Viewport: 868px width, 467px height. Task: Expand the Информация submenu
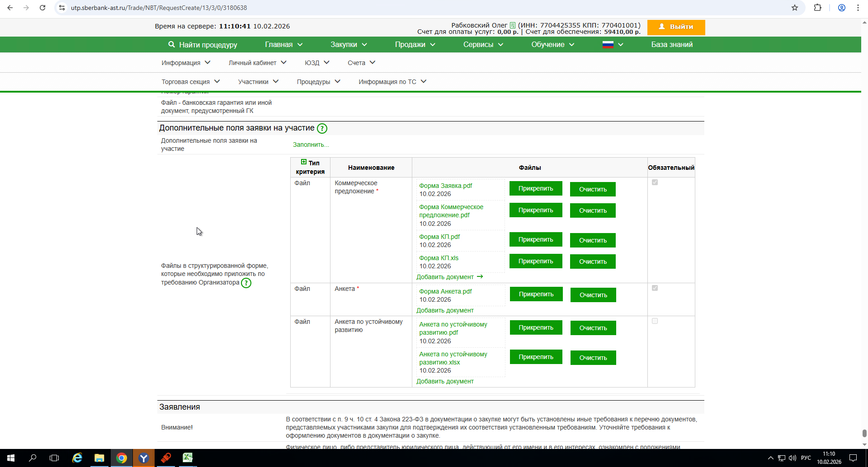[x=186, y=63]
